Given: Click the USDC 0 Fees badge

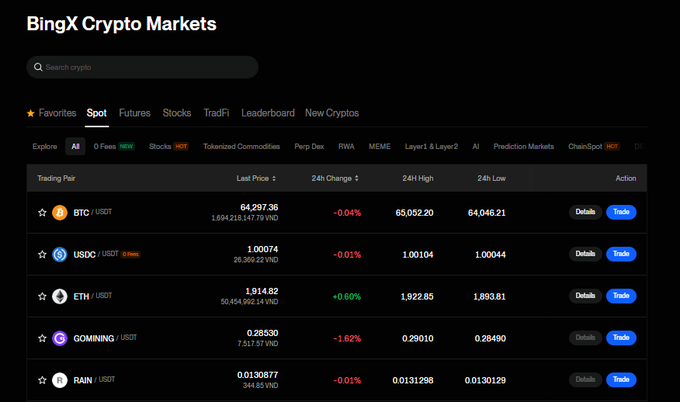Looking at the screenshot, I should pos(131,255).
